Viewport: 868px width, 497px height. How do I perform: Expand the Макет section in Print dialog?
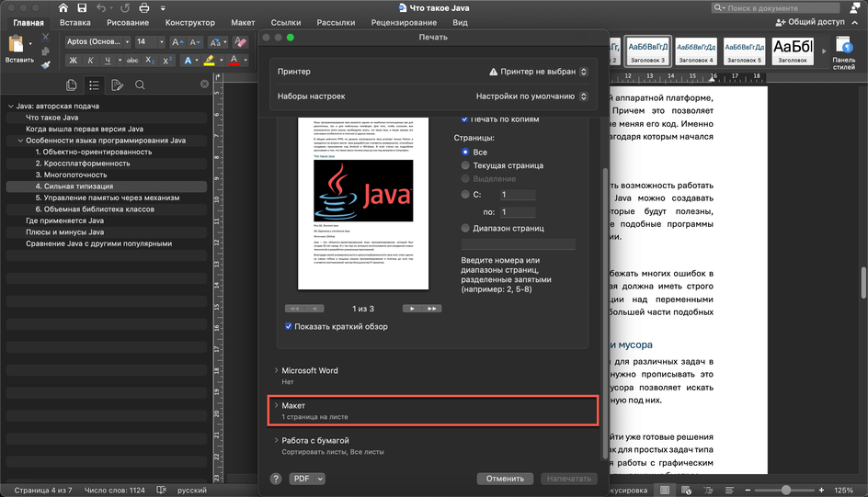tap(276, 405)
